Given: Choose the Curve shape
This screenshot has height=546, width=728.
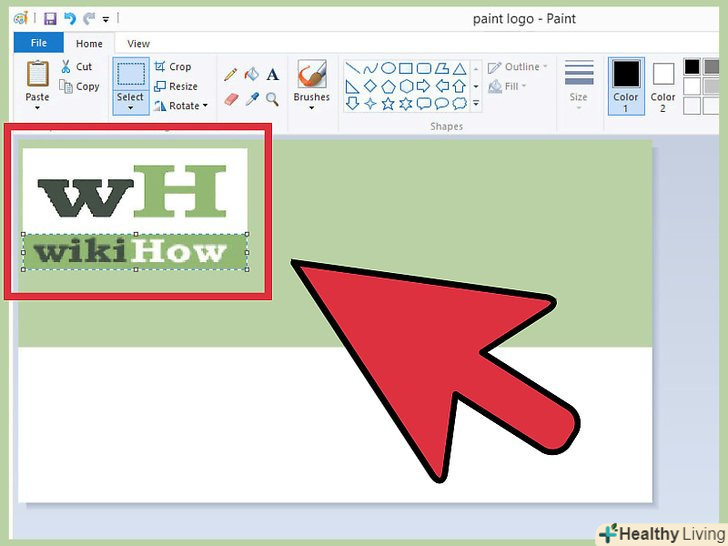Looking at the screenshot, I should click(x=370, y=69).
